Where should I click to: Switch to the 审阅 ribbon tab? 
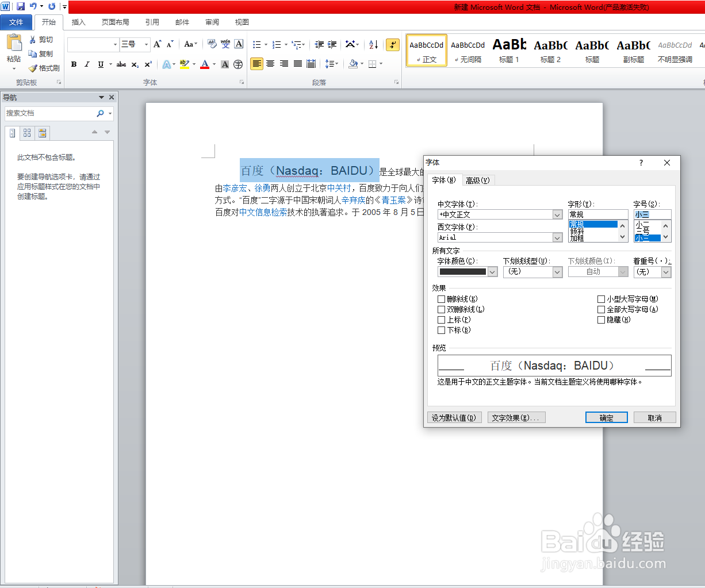coord(212,22)
